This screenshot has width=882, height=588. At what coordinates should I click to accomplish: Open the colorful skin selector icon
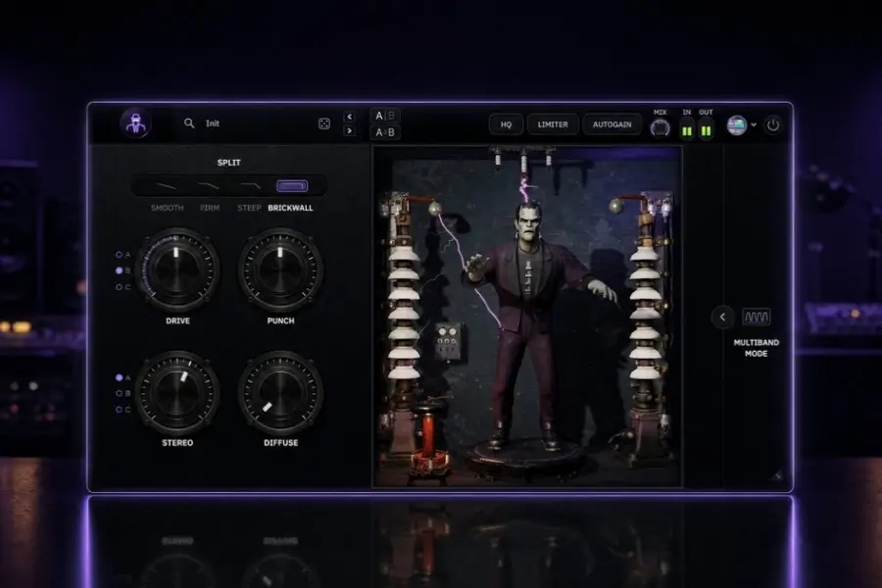[x=737, y=124]
